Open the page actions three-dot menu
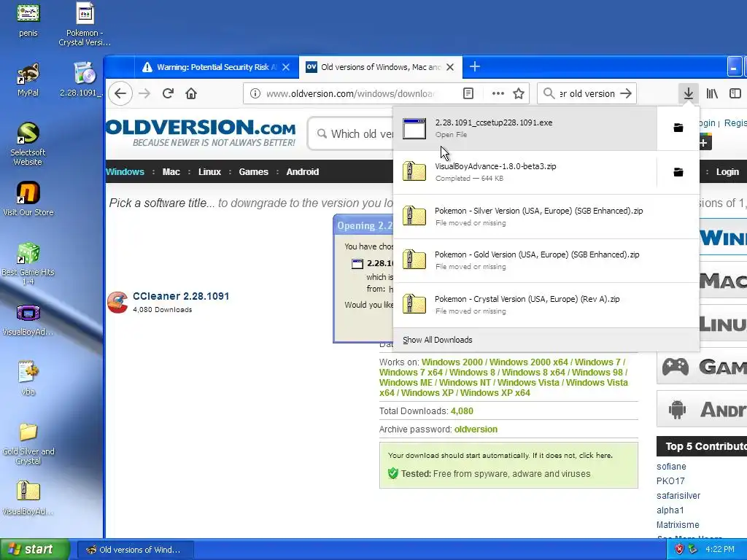 coord(498,93)
